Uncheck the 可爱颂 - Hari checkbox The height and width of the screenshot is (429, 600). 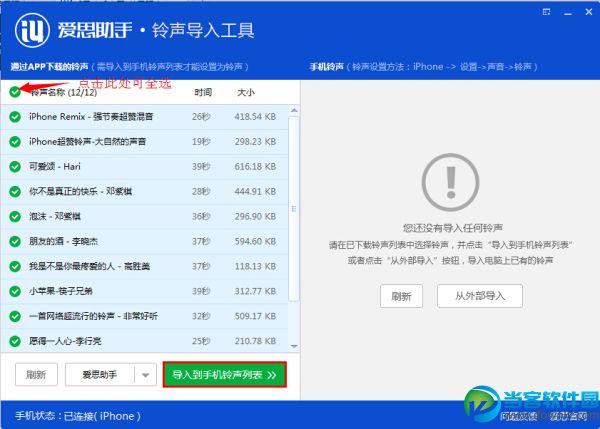tap(15, 166)
